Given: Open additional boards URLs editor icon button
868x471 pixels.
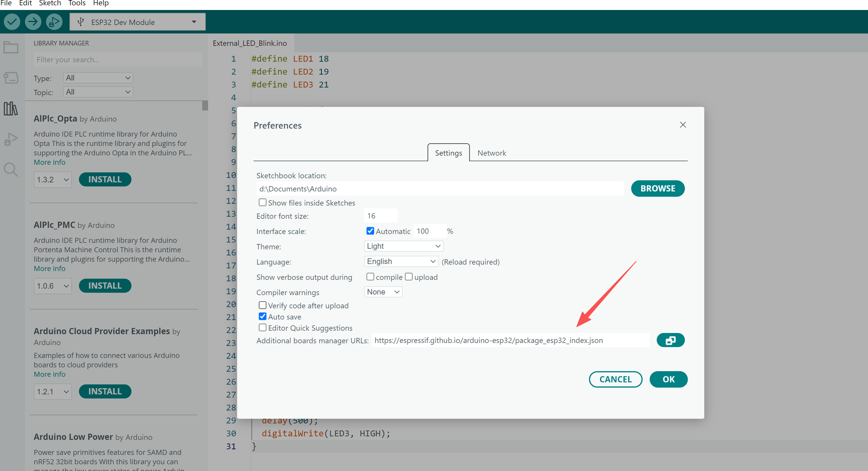Looking at the screenshot, I should coord(671,340).
